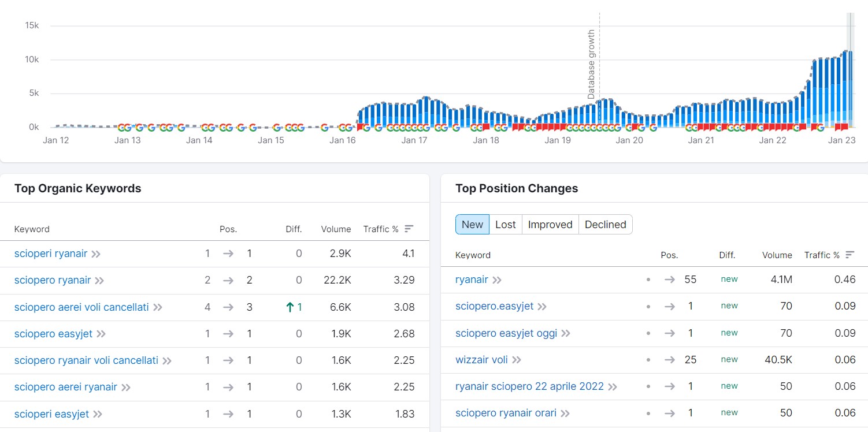Click the '10k' y-axis label
The image size is (868, 432).
[x=32, y=59]
